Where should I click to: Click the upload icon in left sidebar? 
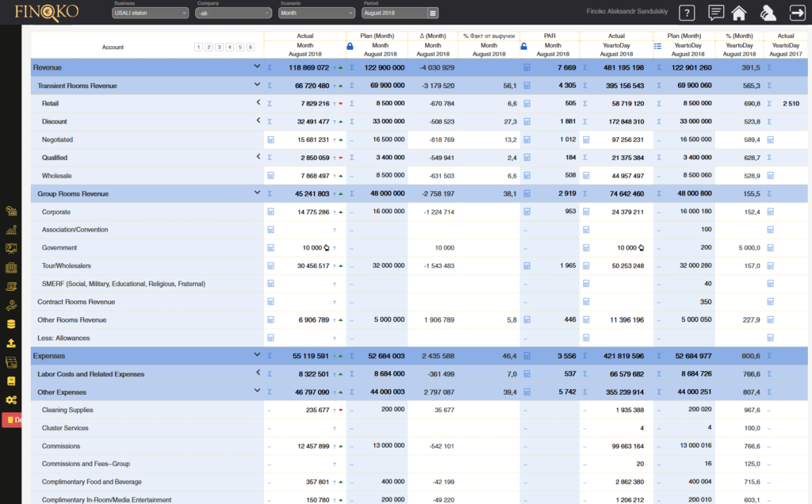[11, 343]
